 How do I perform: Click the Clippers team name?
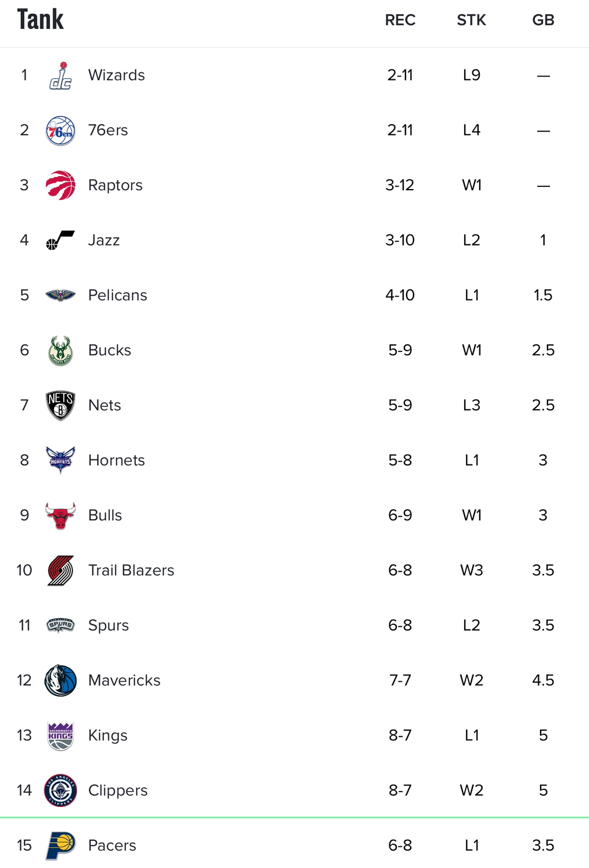(118, 790)
